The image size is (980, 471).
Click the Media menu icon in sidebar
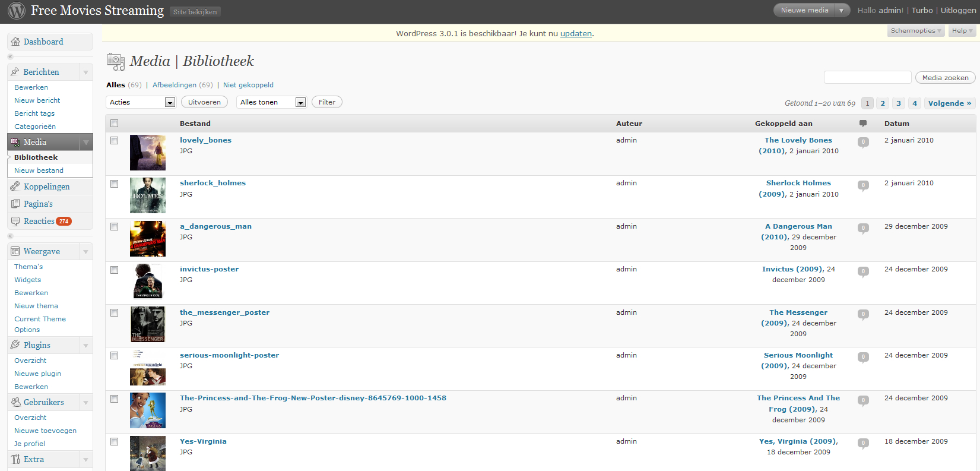(x=15, y=142)
